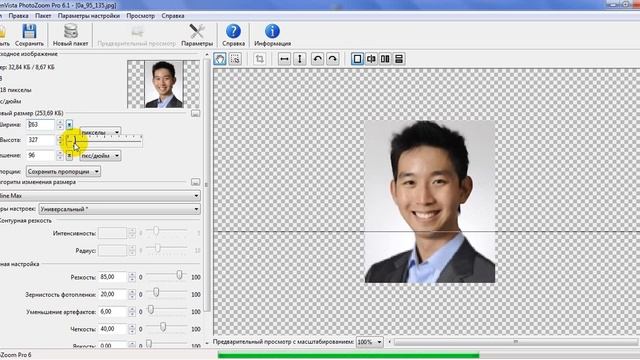Click Зернистость фотопленки value field 20,00
Viewport: 640px width, 360px height.
point(113,294)
